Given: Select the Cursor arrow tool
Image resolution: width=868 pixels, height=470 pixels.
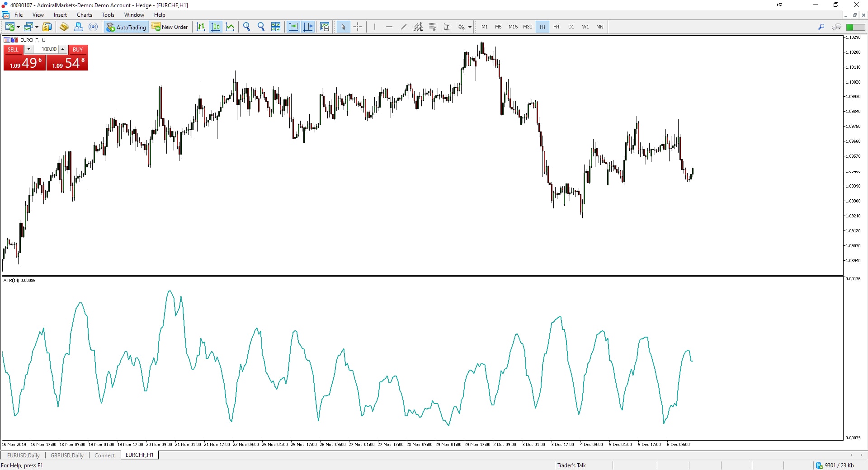Looking at the screenshot, I should 343,27.
